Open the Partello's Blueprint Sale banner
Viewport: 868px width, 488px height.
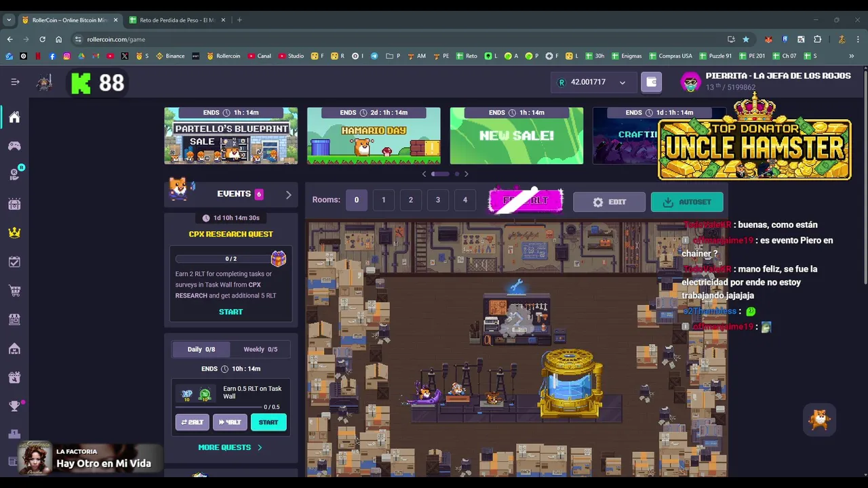231,136
